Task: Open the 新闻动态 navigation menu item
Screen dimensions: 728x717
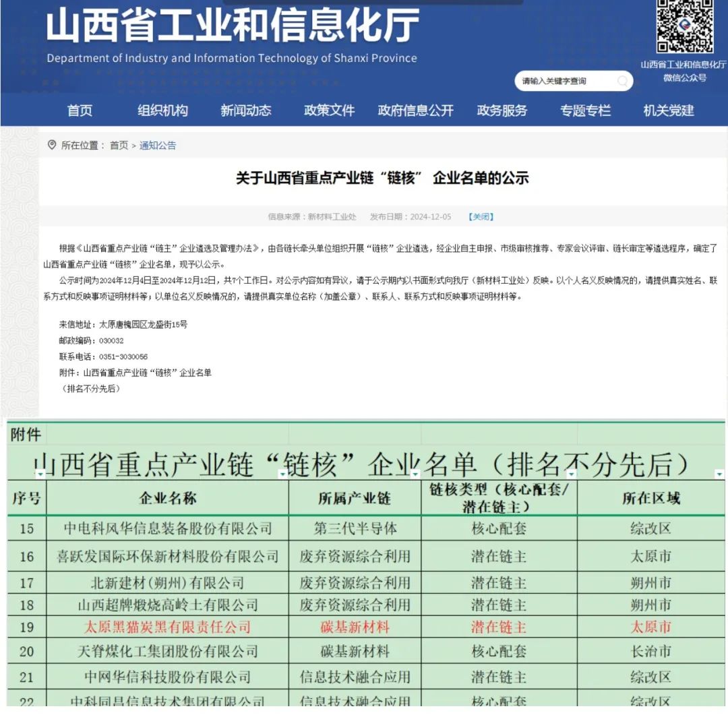Action: (x=245, y=112)
